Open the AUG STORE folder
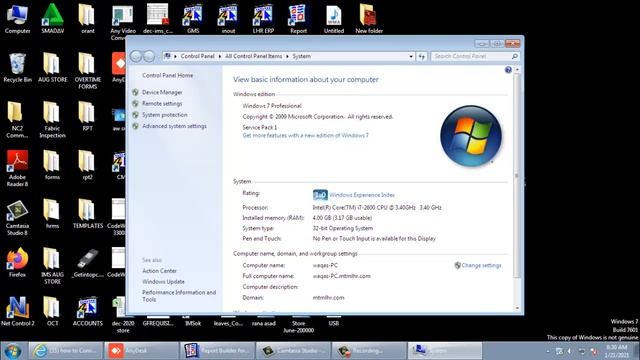The image size is (640, 360). point(52,67)
